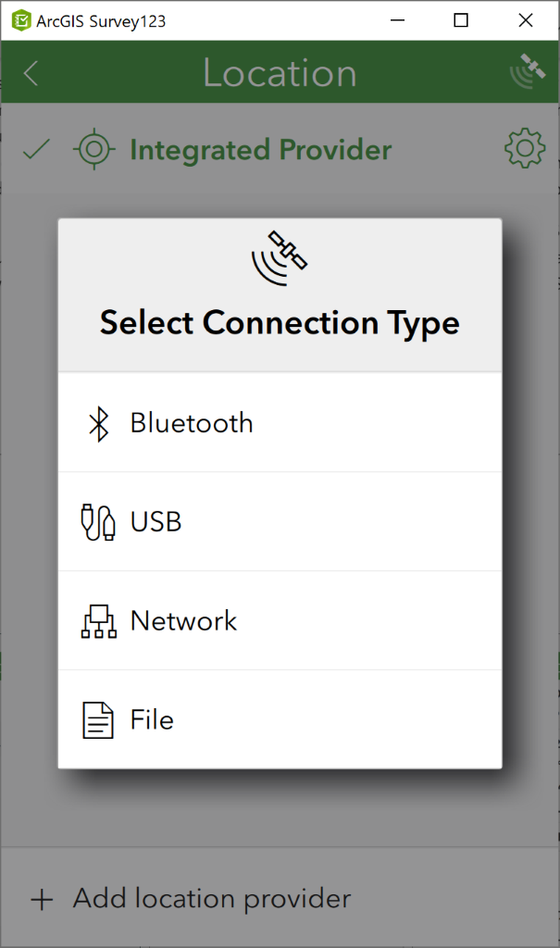Click the USB cable icon
Screen dimensions: 560x948
[x=98, y=522]
